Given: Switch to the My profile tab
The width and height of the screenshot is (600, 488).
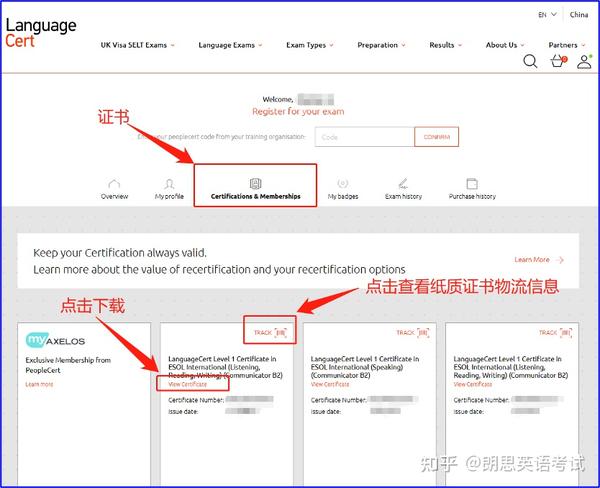Looking at the screenshot, I should (169, 189).
